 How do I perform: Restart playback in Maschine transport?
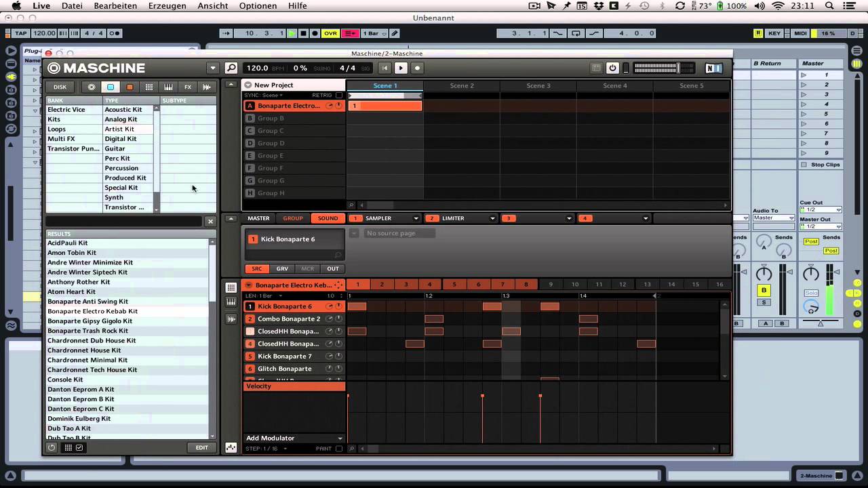[x=384, y=68]
